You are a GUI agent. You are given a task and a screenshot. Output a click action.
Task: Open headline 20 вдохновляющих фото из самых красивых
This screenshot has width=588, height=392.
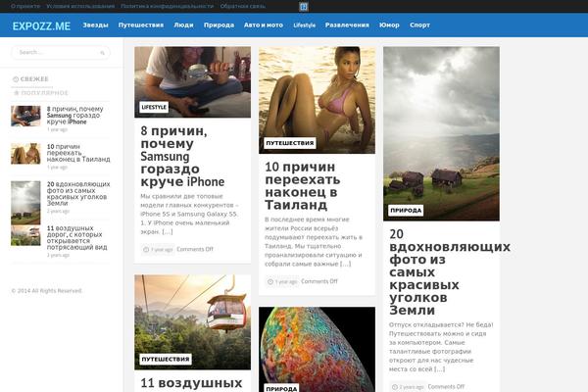coord(449,272)
